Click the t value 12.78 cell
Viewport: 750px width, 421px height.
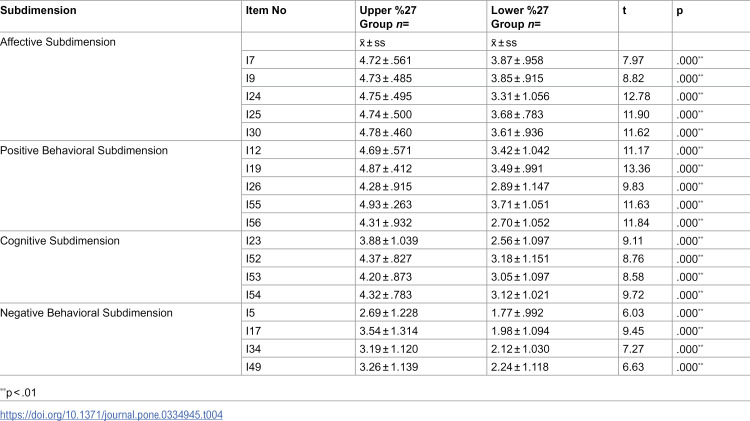637,97
